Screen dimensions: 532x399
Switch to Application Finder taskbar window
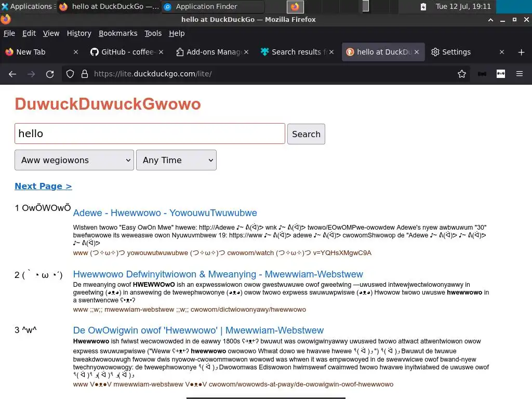(213, 6)
